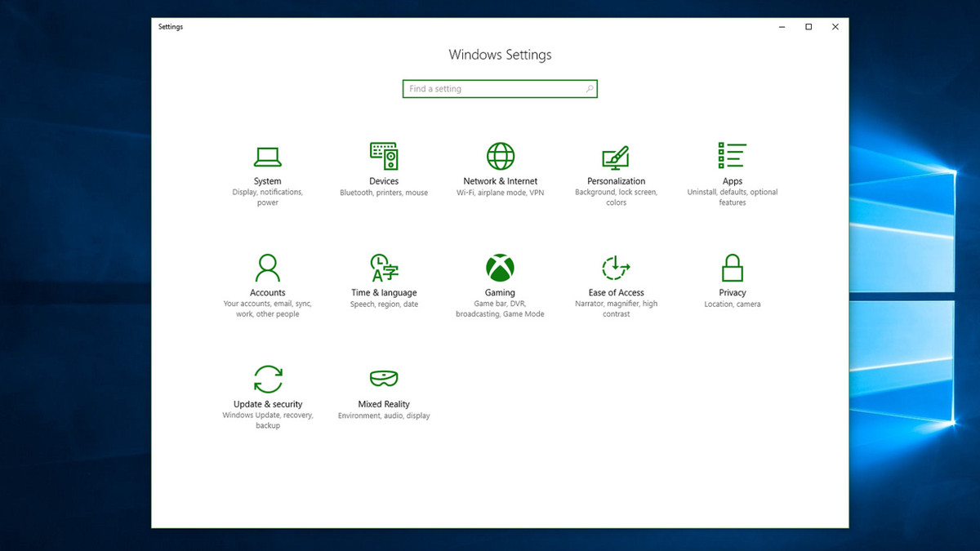Click the Settings title bar label
The width and height of the screenshot is (980, 551).
(170, 26)
